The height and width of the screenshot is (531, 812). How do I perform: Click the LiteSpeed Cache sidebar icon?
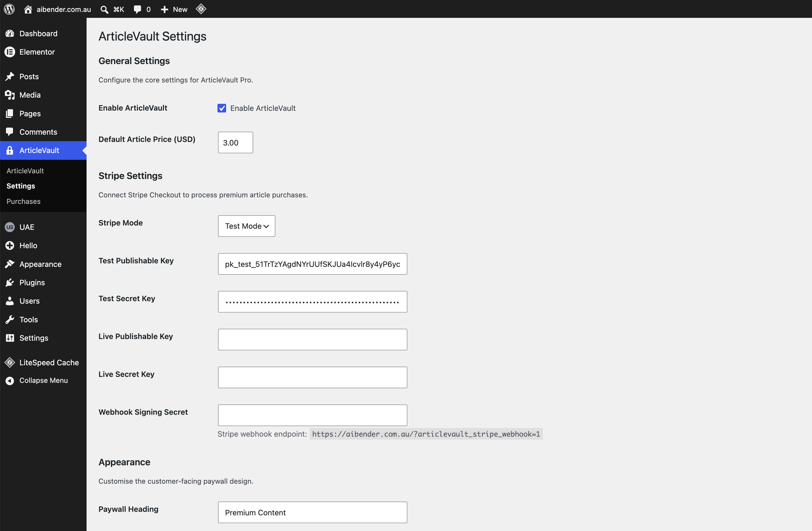[10, 362]
